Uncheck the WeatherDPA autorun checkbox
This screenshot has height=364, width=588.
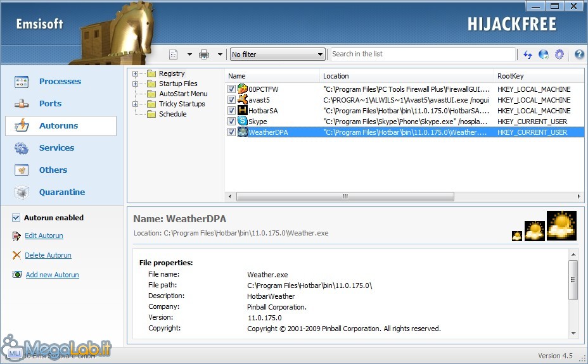click(x=231, y=132)
